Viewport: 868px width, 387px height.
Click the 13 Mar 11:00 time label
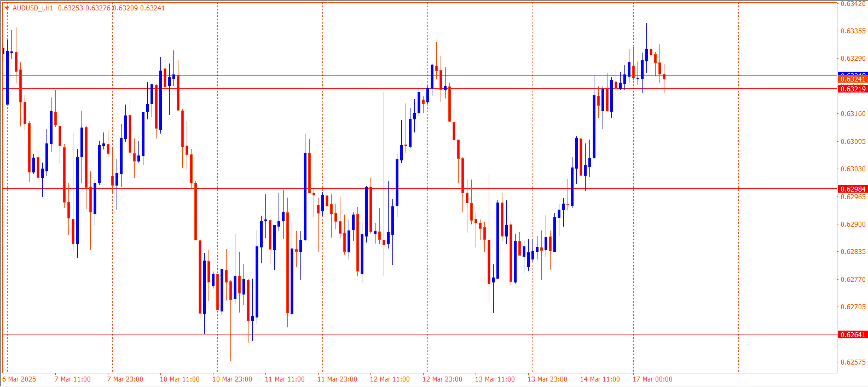(495, 379)
